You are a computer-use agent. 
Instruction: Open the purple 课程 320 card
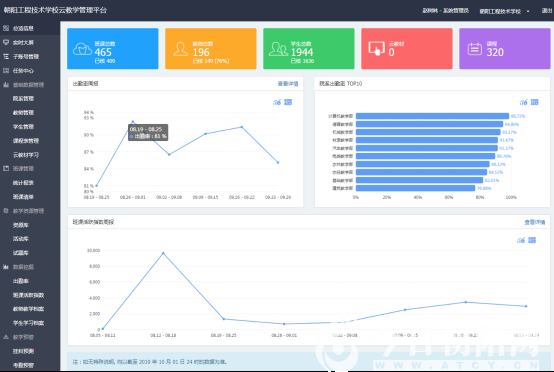tap(505, 48)
